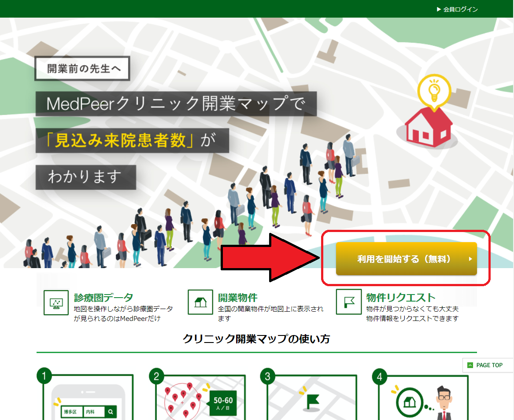Click the 50-60 人/日 badge
This screenshot has height=420, width=514.
point(223,403)
